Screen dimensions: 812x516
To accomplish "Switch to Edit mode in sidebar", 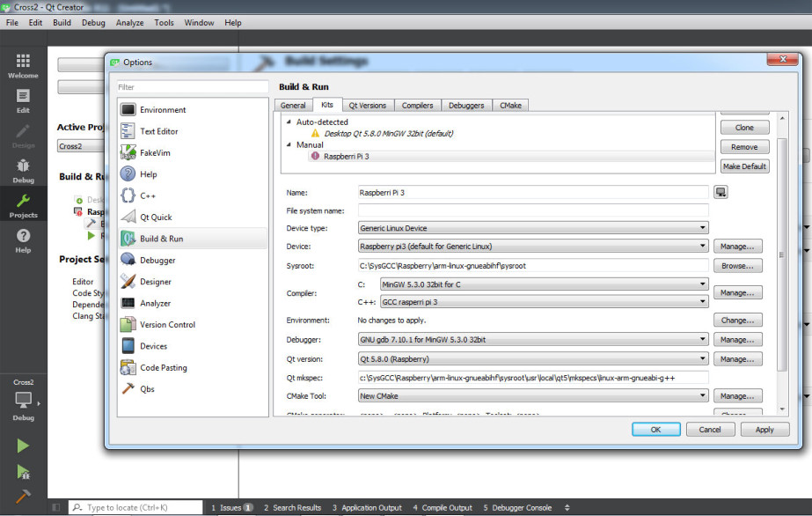I will (23, 101).
